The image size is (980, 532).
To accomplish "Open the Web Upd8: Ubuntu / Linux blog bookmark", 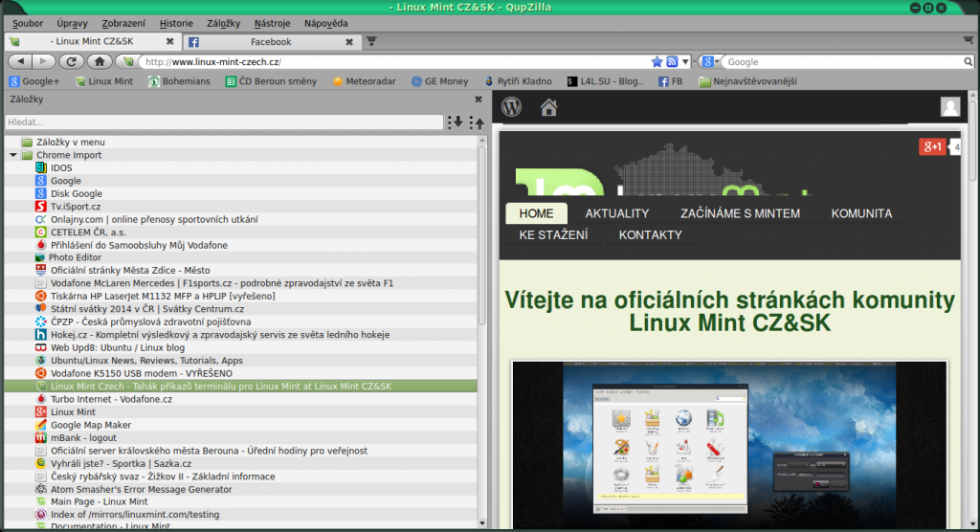I will [109, 347].
